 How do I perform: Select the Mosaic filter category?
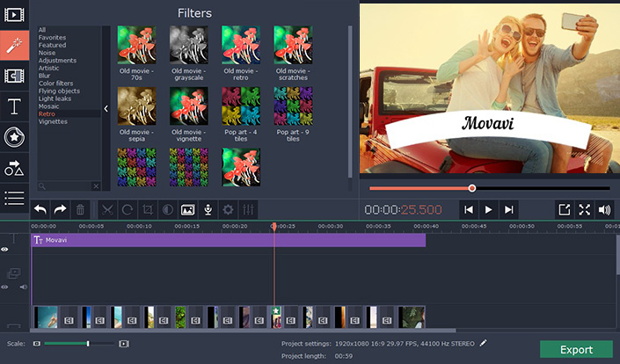click(x=48, y=106)
